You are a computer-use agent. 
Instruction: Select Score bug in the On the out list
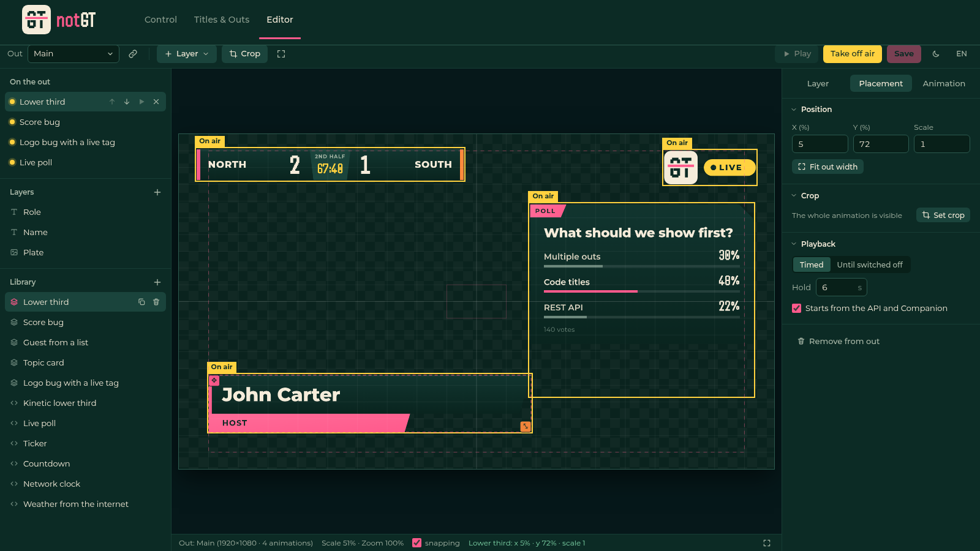[x=86, y=122]
